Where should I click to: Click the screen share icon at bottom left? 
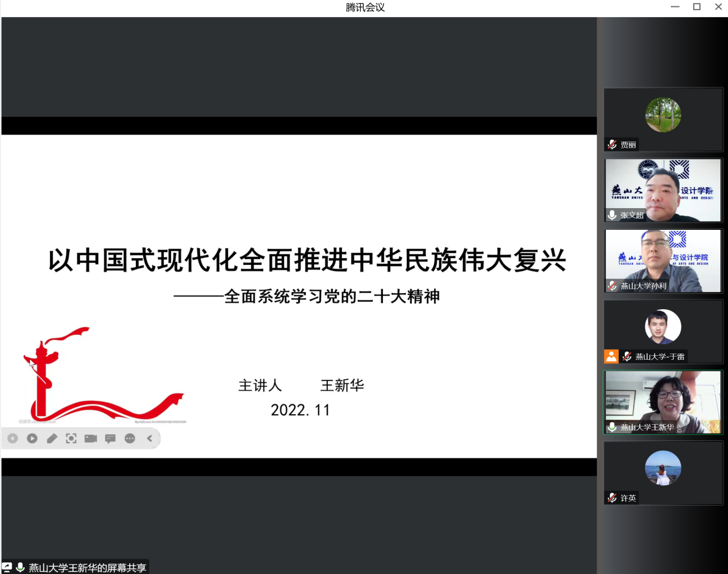(x=7, y=567)
